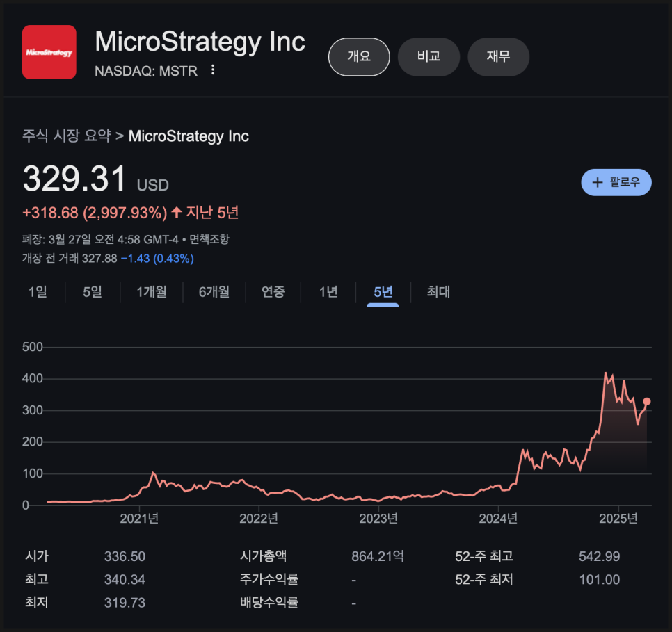Click the 면책조항 disclaimer link
This screenshot has height=632, width=672.
click(209, 239)
